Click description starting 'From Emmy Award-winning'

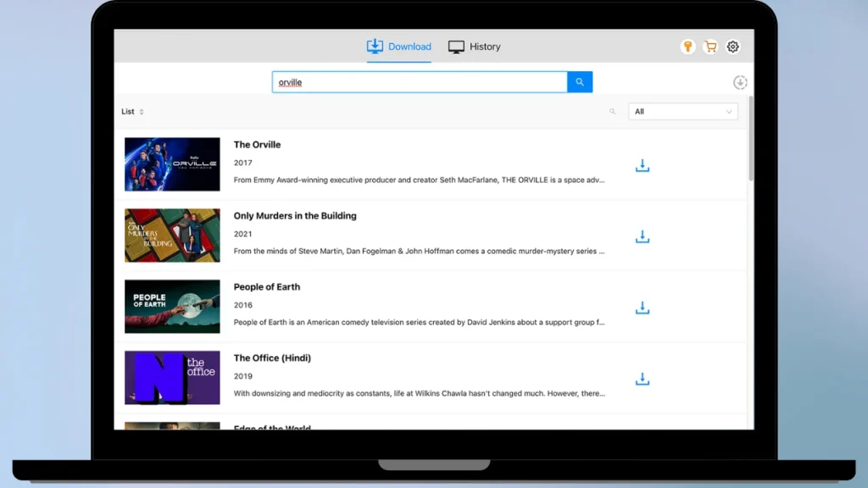(419, 180)
